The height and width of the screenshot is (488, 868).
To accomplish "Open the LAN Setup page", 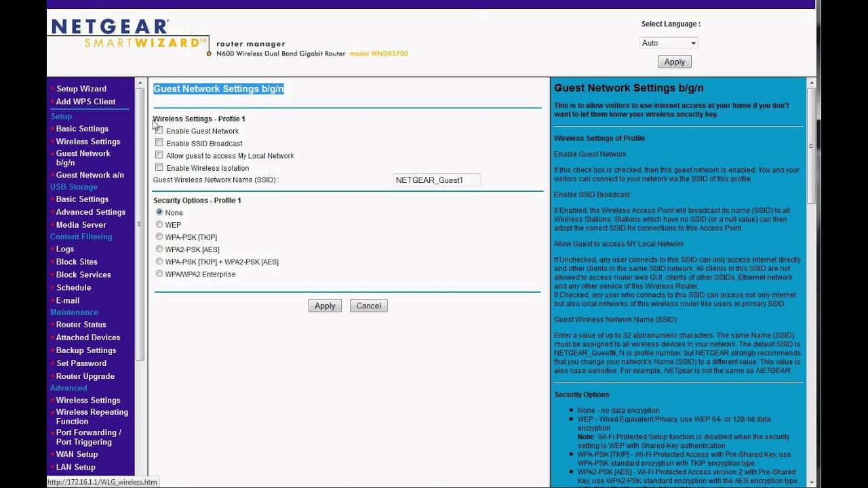I will 76,468.
